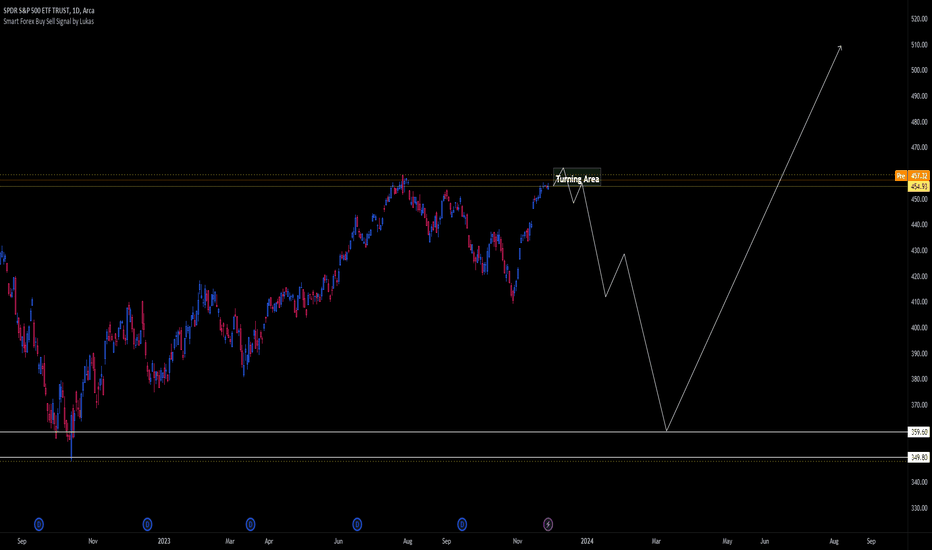Image resolution: width=932 pixels, height=550 pixels.
Task: Click the orange Pre pre-market tag
Action: point(901,176)
